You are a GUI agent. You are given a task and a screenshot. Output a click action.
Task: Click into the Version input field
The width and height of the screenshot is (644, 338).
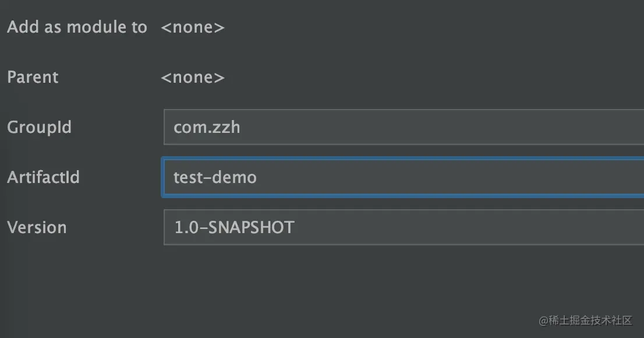coord(402,227)
